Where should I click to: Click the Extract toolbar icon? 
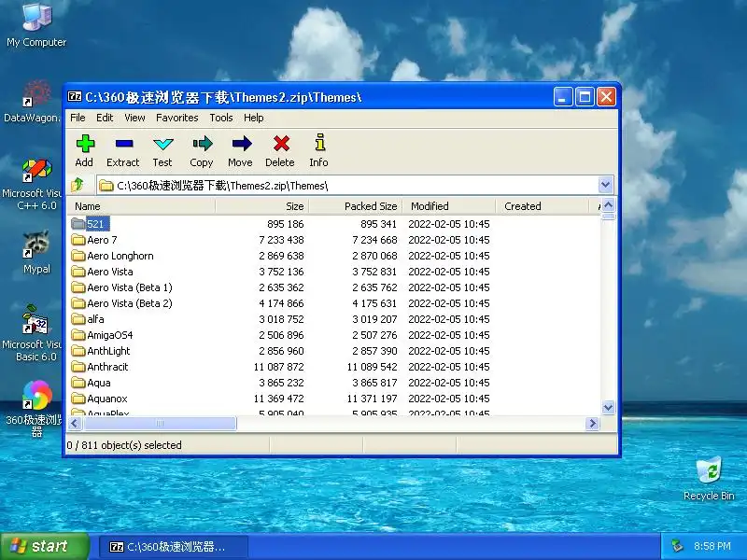pos(124,144)
